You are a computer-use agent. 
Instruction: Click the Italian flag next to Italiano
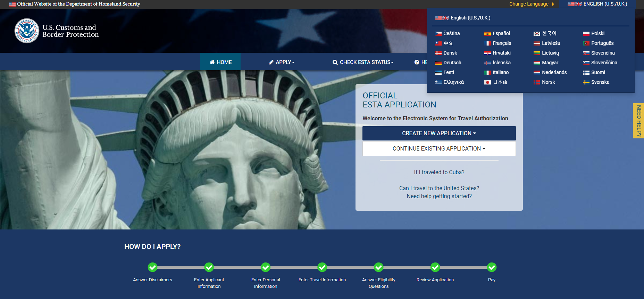pos(487,73)
